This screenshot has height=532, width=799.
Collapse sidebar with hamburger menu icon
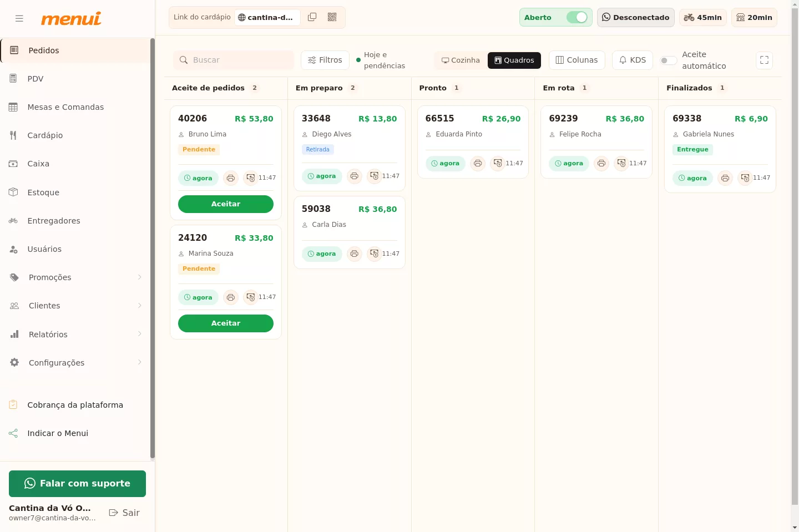[19, 18]
